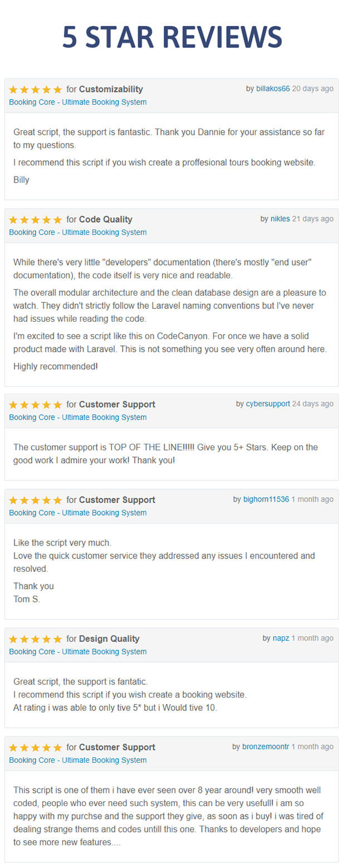Open Booking Core link in bronzemoontr's review
The height and width of the screenshot is (868, 343).
coord(78,761)
